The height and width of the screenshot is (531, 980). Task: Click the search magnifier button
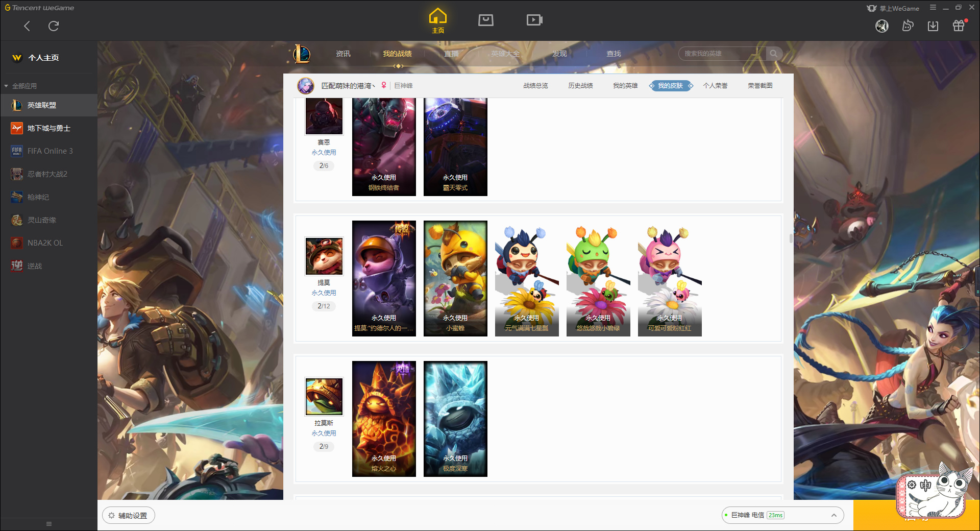click(774, 54)
